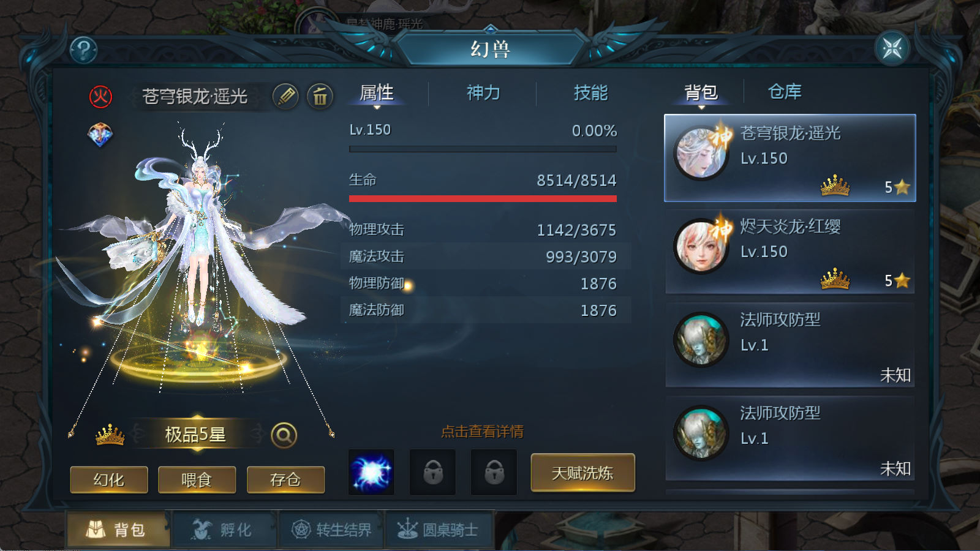Screen dimensions: 980x551
Task: Click the 喂食 button
Action: click(x=197, y=479)
